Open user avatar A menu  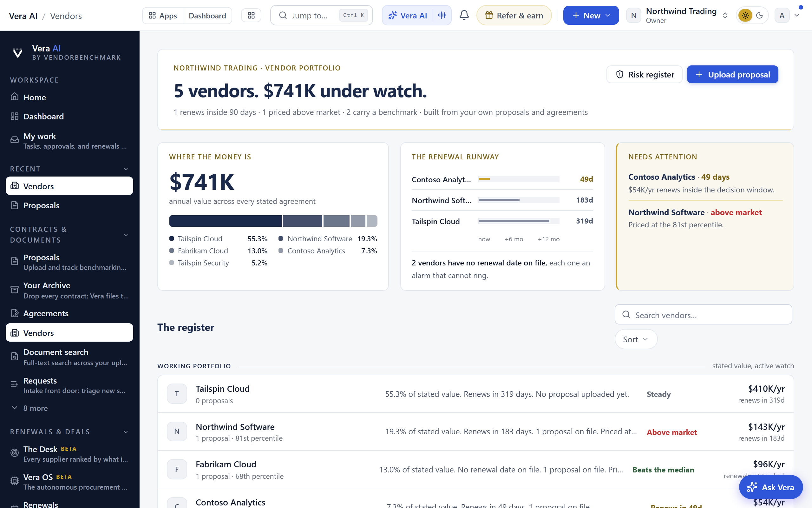point(782,16)
